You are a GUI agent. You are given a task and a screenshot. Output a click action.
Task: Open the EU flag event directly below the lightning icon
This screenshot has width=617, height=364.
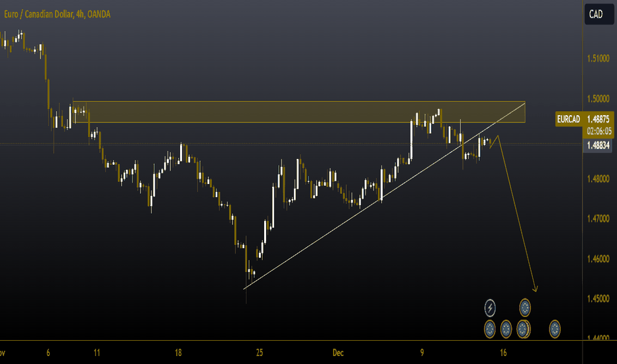489,329
